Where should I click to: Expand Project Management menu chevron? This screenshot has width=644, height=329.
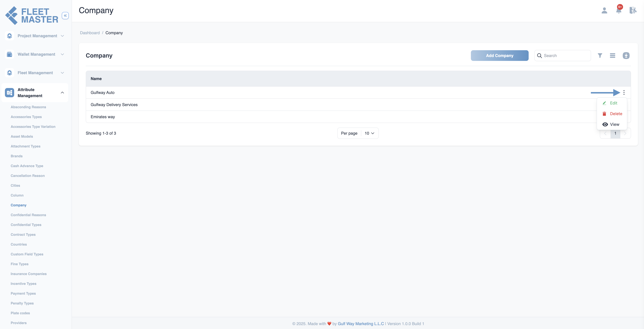coord(63,36)
